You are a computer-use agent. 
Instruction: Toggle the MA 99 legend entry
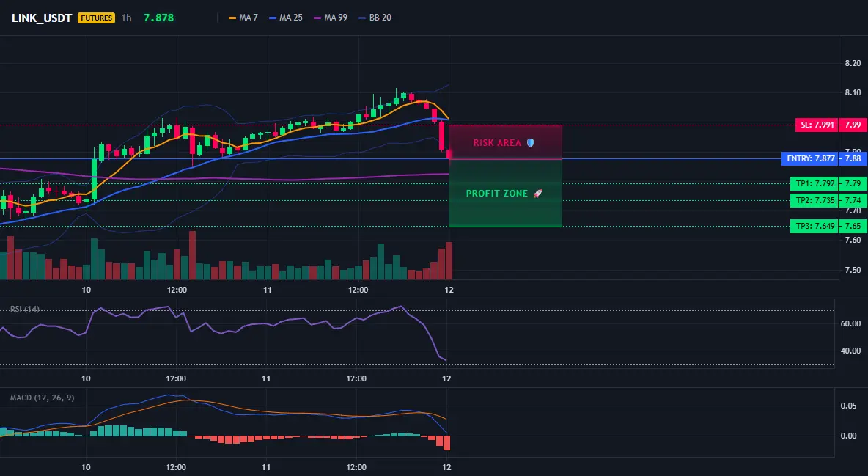tap(331, 18)
